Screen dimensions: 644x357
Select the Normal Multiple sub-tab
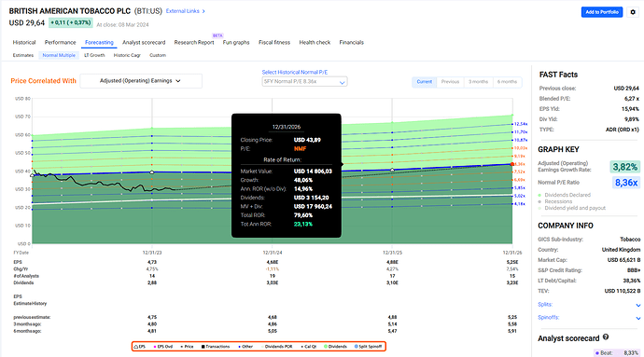point(59,55)
